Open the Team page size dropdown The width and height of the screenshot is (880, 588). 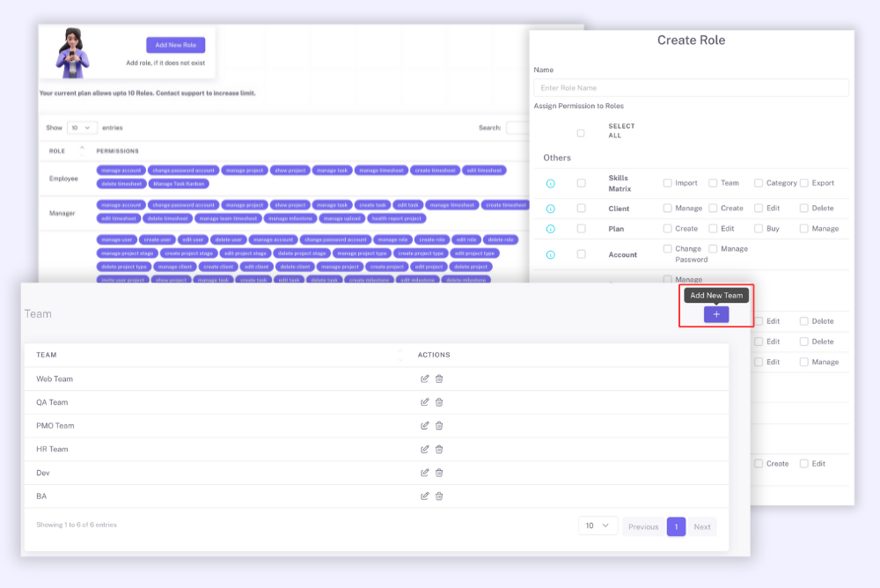[x=598, y=526]
